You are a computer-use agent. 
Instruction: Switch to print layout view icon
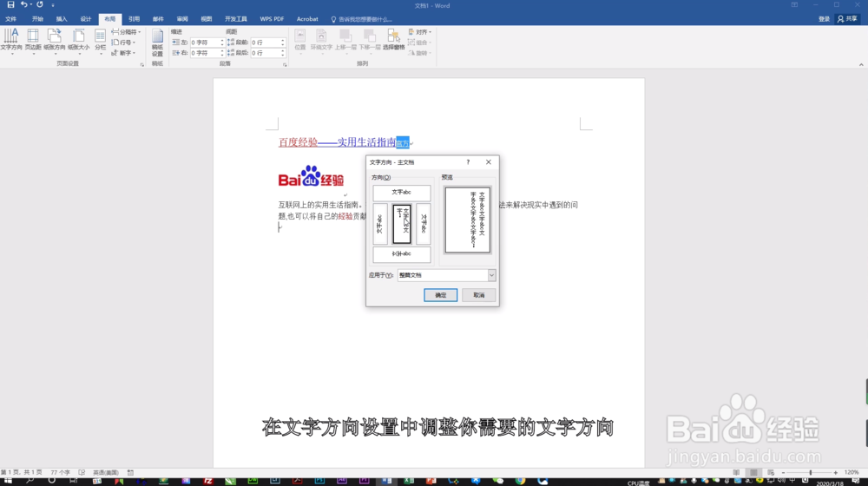753,473
